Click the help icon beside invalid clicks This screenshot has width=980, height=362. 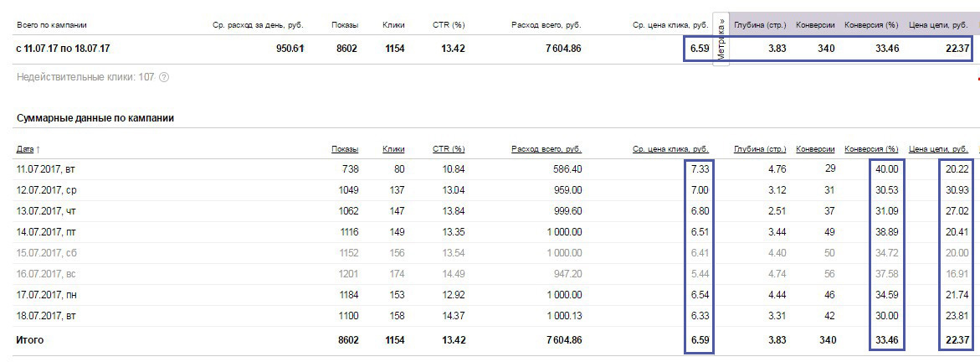click(x=164, y=77)
